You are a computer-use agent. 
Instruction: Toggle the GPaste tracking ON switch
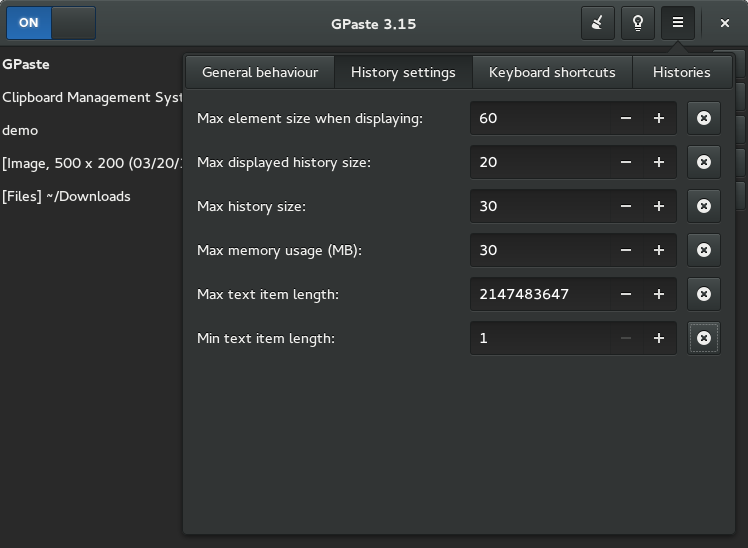coord(51,23)
